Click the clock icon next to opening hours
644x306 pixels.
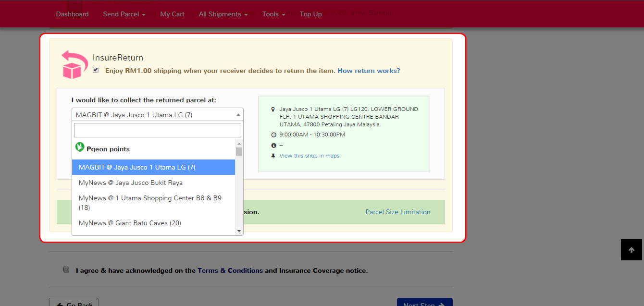point(273,135)
